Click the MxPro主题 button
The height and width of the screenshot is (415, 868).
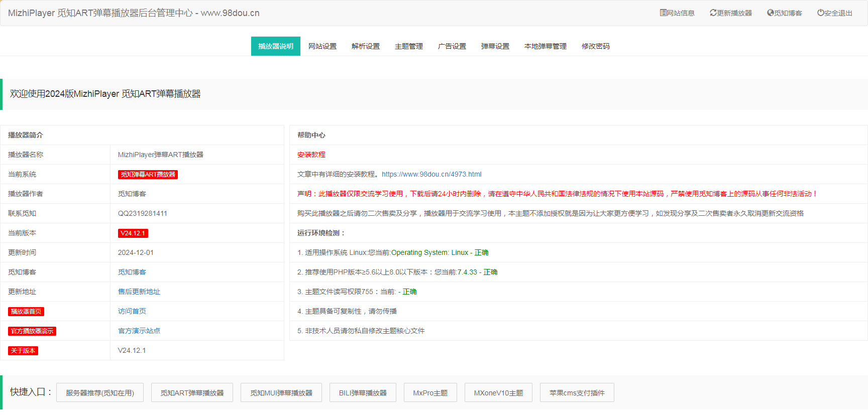tap(430, 392)
